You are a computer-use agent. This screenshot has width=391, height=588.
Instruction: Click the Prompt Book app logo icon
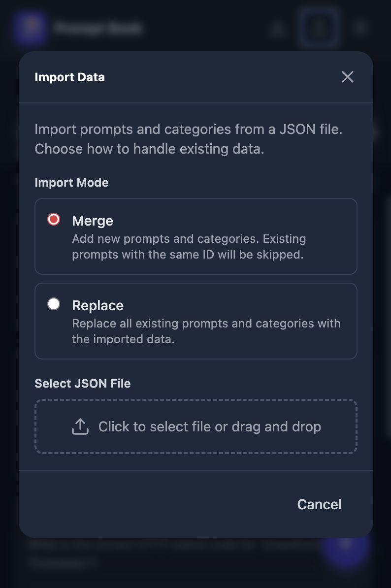tap(31, 28)
